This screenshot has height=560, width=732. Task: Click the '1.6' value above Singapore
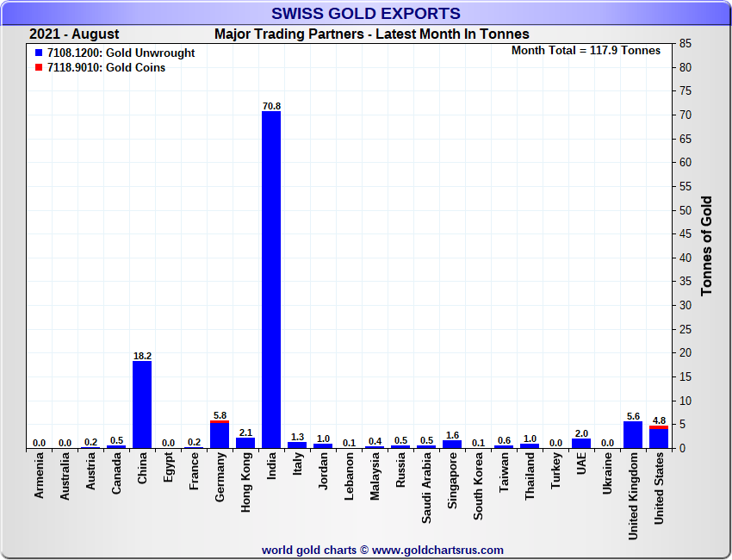tap(452, 435)
